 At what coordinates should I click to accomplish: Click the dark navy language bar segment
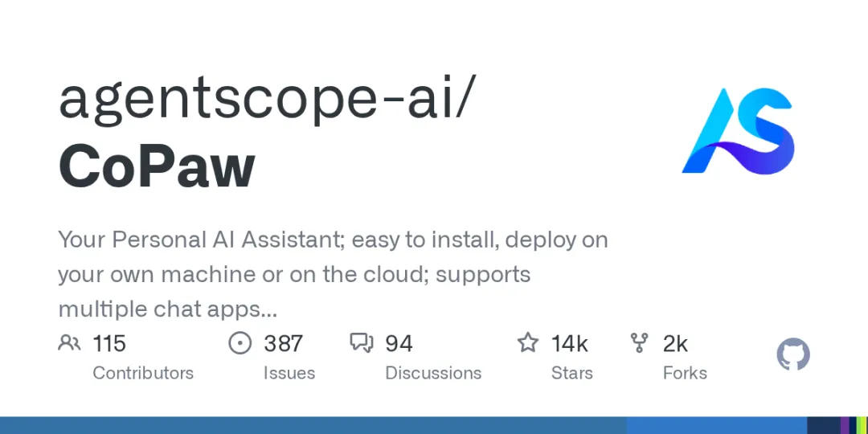coord(824,426)
